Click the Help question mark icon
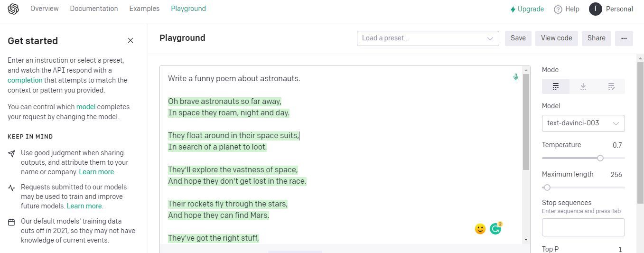This screenshot has height=253, width=644. [x=558, y=9]
